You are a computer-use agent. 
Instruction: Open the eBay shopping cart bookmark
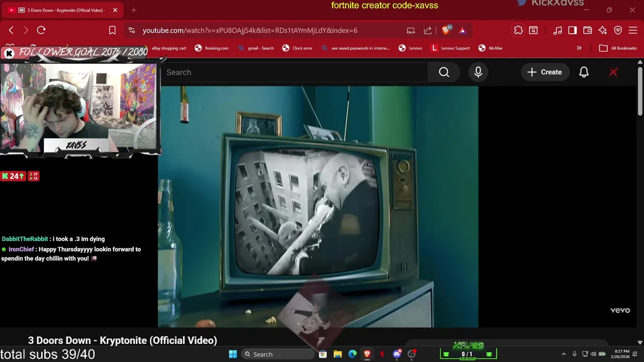(170, 48)
